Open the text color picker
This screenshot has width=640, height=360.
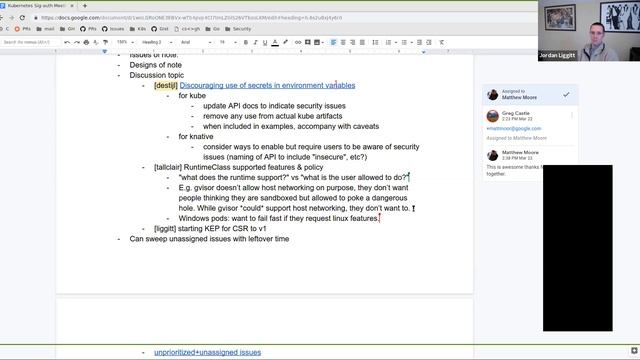tap(275, 42)
